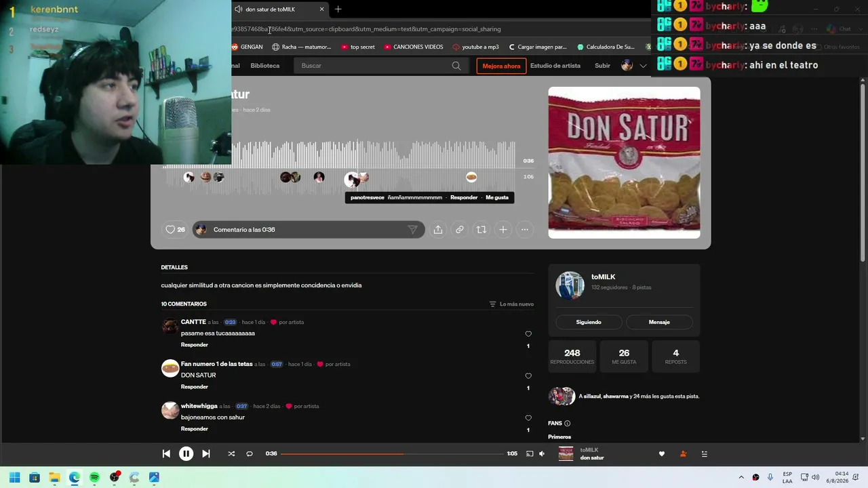Open the Don Satur cover artwork

pyautogui.click(x=624, y=163)
